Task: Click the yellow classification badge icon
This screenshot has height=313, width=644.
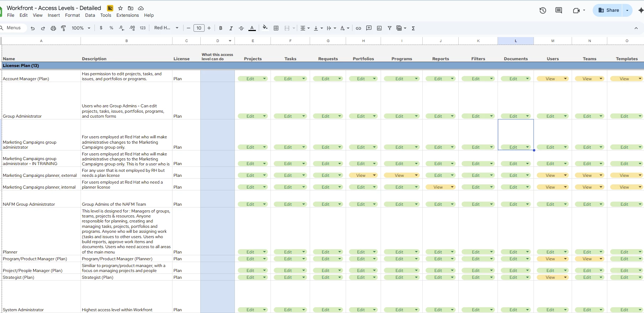Action: point(110,8)
